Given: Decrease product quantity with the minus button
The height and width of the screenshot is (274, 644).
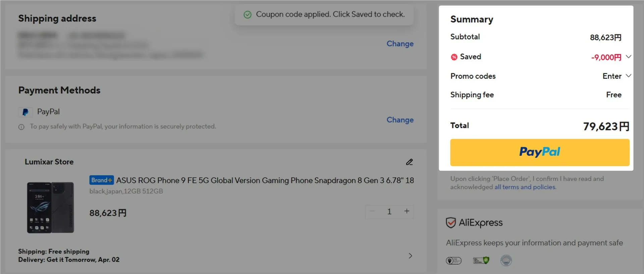Looking at the screenshot, I should point(372,211).
